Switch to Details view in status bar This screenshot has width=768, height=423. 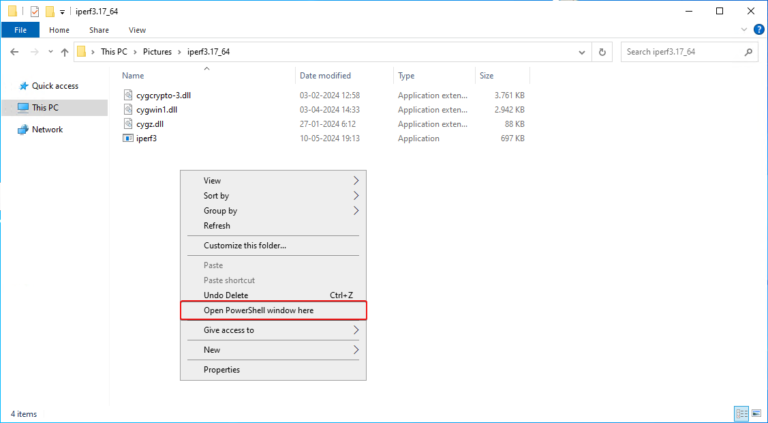point(741,414)
